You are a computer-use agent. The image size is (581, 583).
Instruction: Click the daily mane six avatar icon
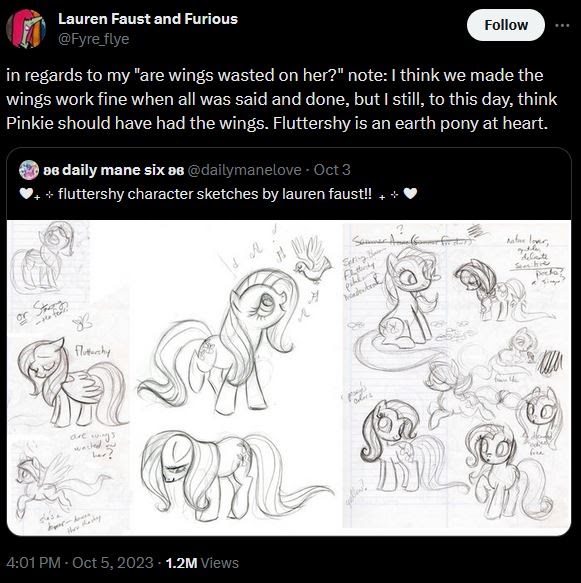tap(29, 170)
